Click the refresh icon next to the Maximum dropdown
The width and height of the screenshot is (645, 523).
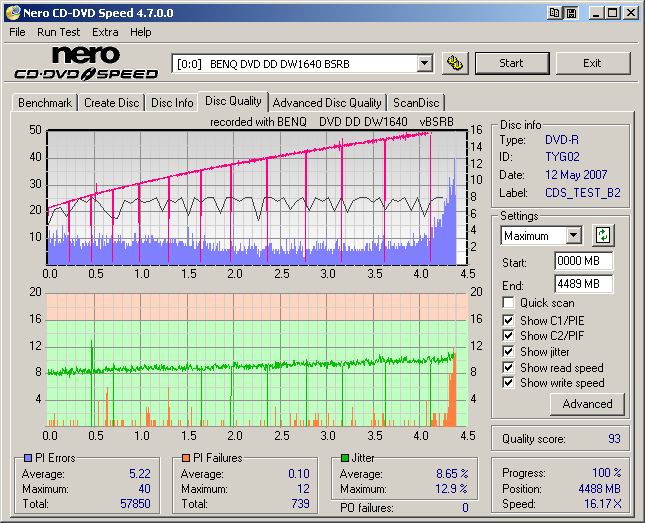[x=603, y=235]
